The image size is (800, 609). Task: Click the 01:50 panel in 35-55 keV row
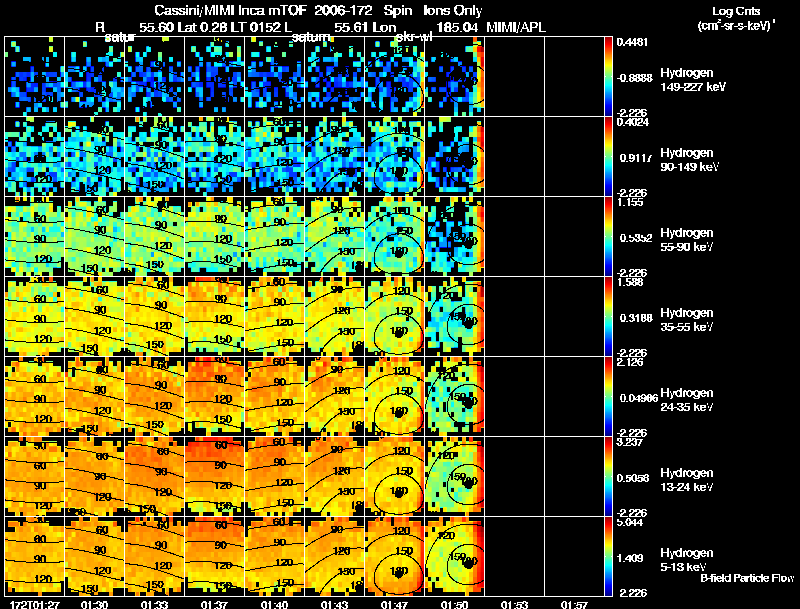(454, 316)
